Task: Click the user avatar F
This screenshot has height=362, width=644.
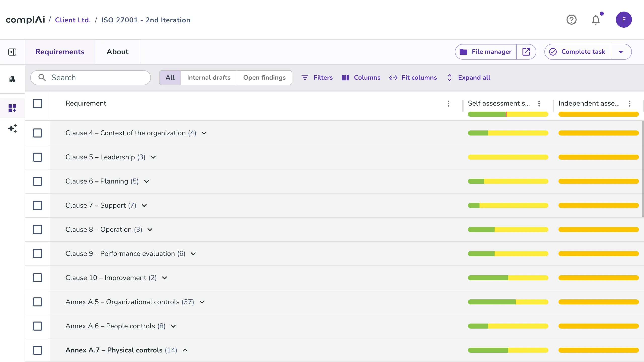Action: 624,20
